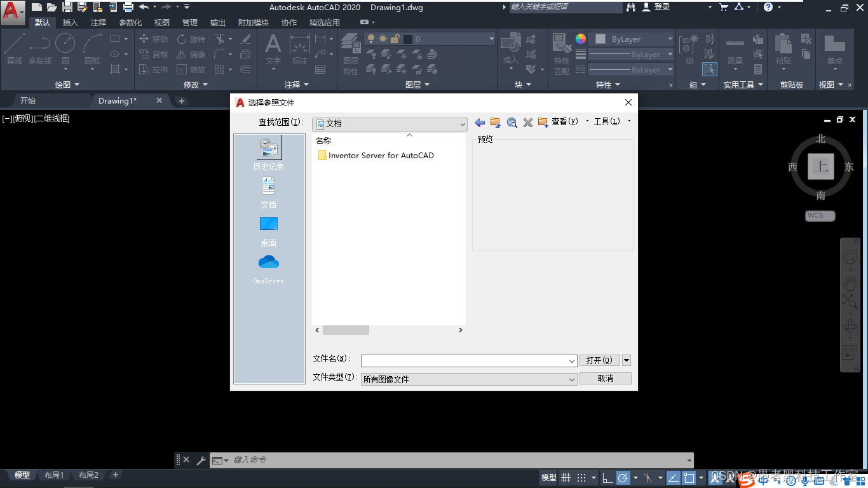Image resolution: width=868 pixels, height=488 pixels.
Task: Select the Mirror (镜像) tool
Action: 191,54
